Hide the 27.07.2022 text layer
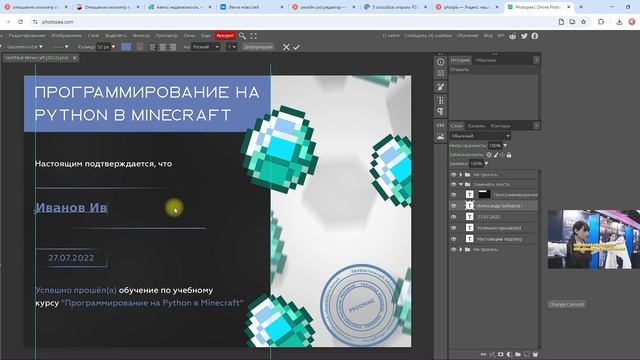This screenshot has width=640, height=360. [x=453, y=217]
